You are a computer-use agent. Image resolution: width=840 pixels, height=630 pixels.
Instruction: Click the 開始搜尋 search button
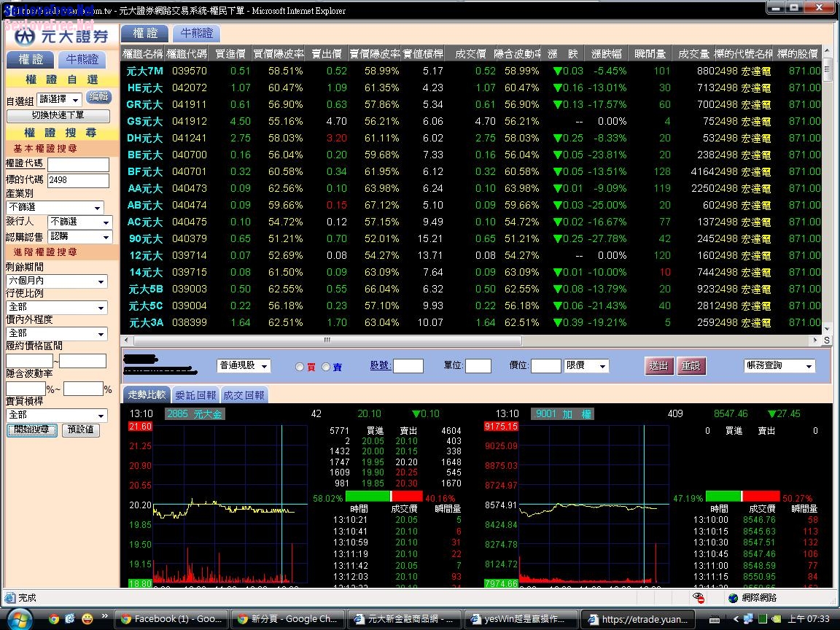tap(32, 430)
